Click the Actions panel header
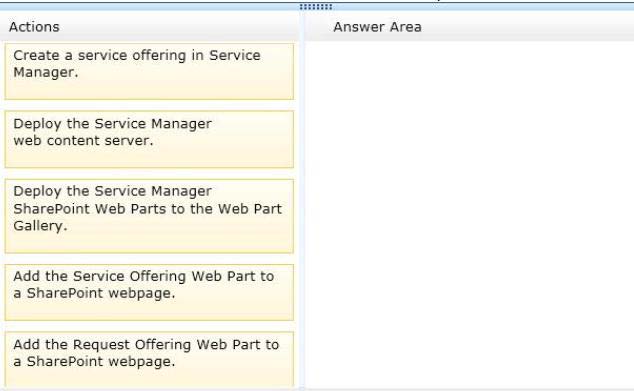The width and height of the screenshot is (634, 391). 34,27
